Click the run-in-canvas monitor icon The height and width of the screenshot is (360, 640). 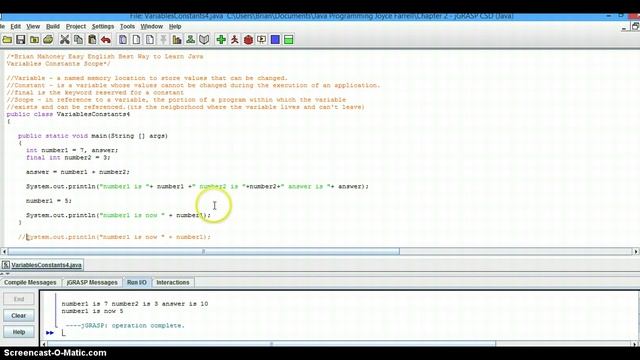click(262, 40)
